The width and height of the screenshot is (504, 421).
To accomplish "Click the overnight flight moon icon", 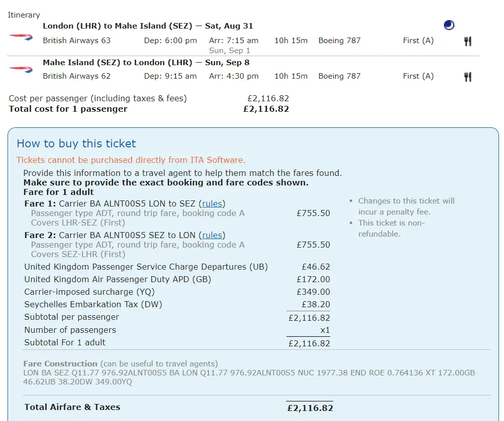I will click(x=449, y=25).
